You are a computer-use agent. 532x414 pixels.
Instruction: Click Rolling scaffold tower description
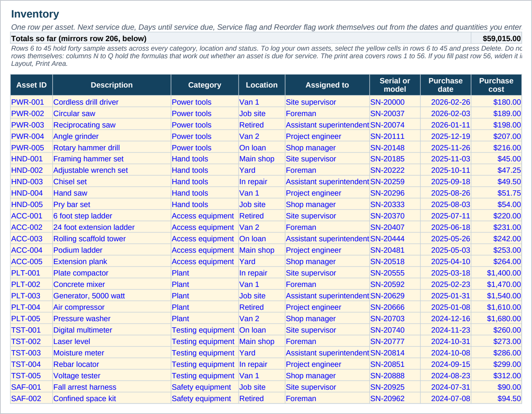coord(112,239)
